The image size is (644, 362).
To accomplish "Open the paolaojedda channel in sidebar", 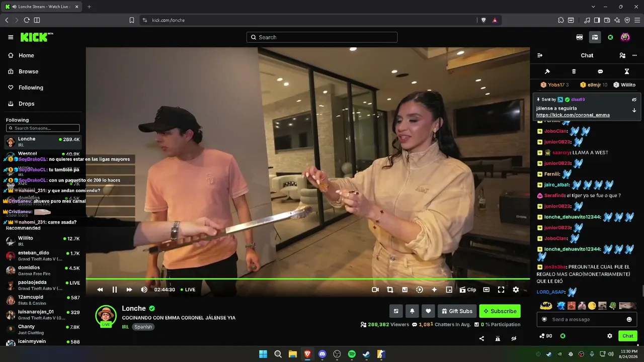I will pos(43,285).
